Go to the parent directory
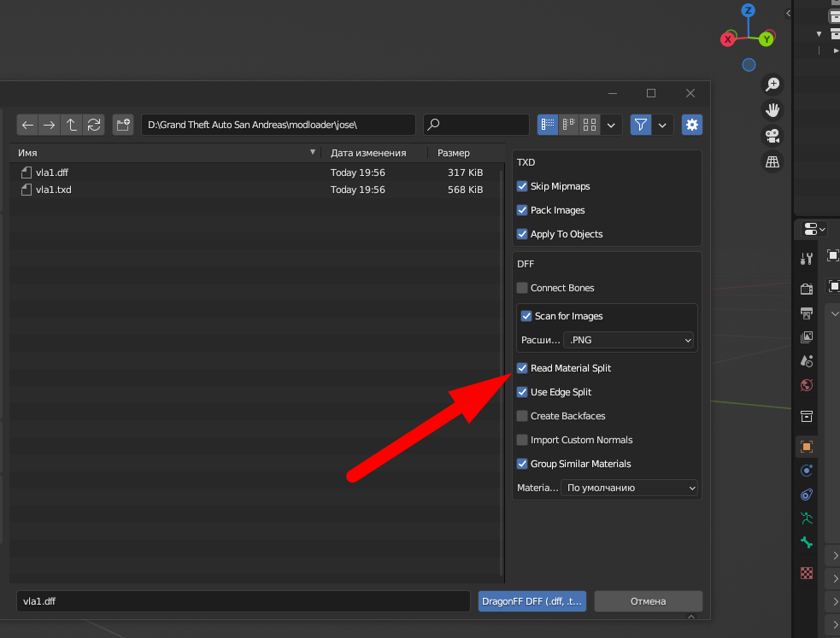Viewport: 840px width, 638px height. click(72, 125)
